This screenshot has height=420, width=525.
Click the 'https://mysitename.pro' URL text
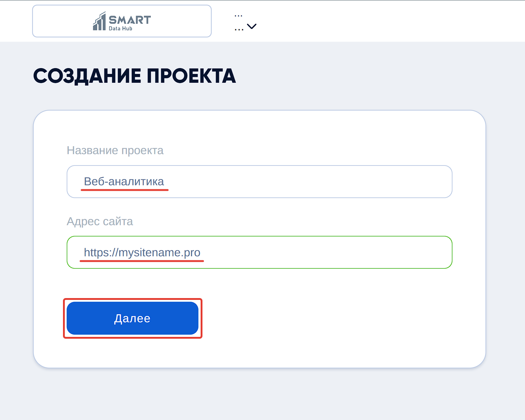pyautogui.click(x=142, y=252)
